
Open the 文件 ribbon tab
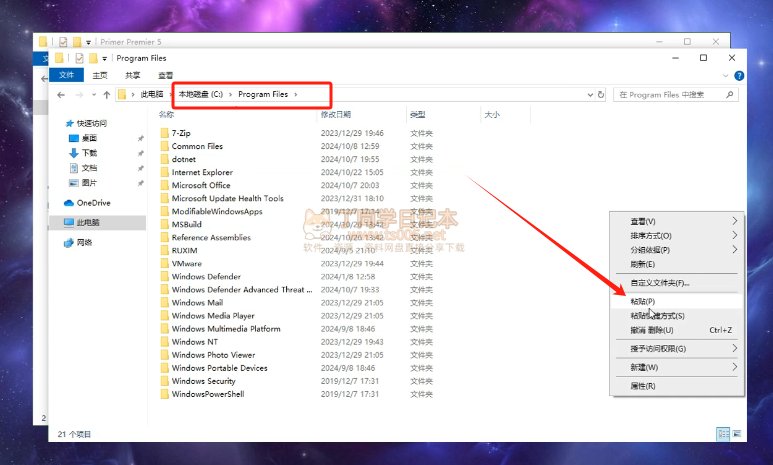pos(67,75)
